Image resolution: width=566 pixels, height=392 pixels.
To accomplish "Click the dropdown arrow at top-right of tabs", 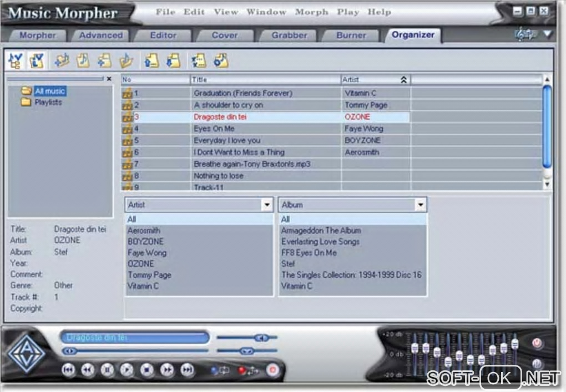I will (548, 34).
